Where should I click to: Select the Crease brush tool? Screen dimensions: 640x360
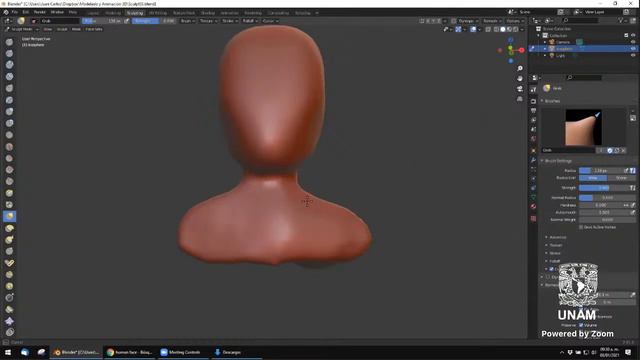point(9,135)
